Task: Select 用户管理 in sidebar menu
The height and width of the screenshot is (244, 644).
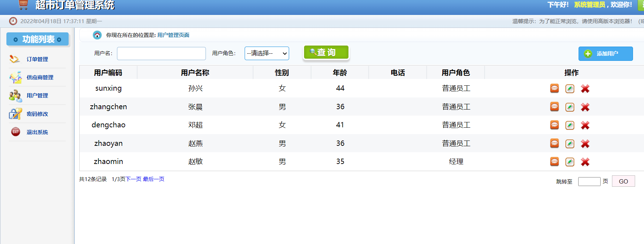Action: pyautogui.click(x=37, y=96)
